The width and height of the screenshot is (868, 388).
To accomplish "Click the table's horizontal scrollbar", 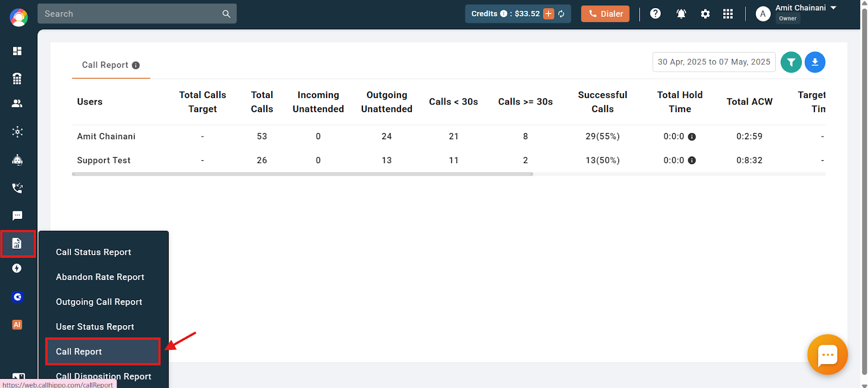I will coord(302,174).
